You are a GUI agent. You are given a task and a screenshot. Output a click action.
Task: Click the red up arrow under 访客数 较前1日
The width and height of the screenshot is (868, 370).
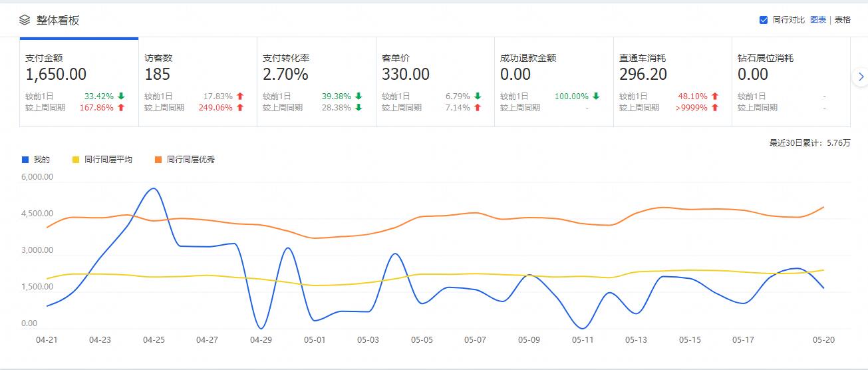click(240, 96)
